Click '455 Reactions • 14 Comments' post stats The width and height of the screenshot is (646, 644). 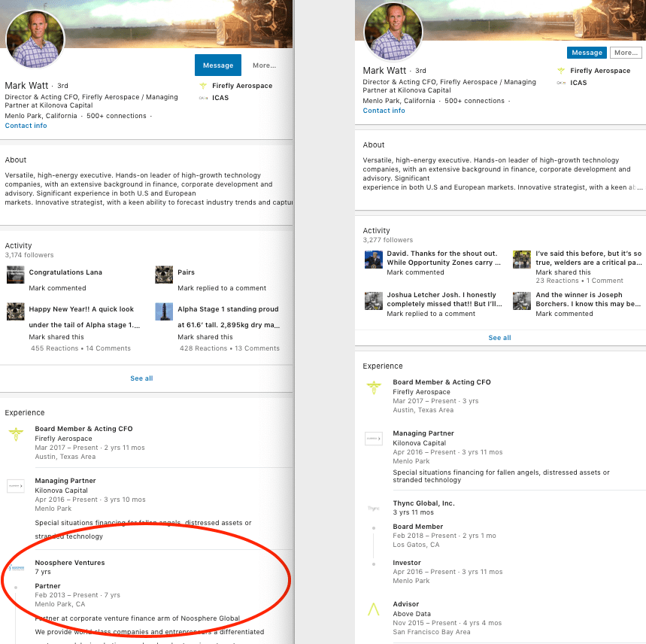click(x=80, y=348)
